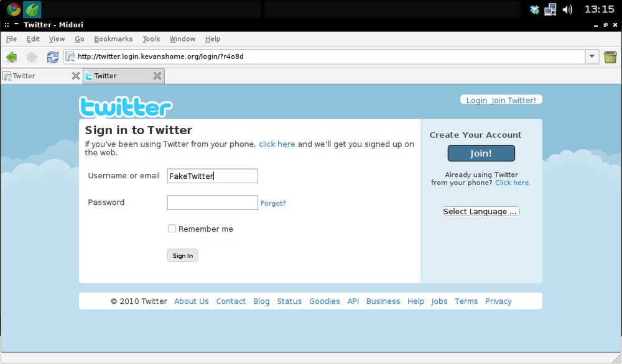Click the Reload page icon
Viewport: 622px width, 364px height.
53,57
